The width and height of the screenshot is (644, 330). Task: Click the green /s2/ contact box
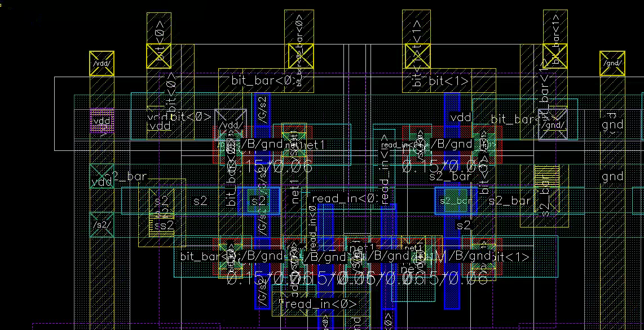point(102,225)
